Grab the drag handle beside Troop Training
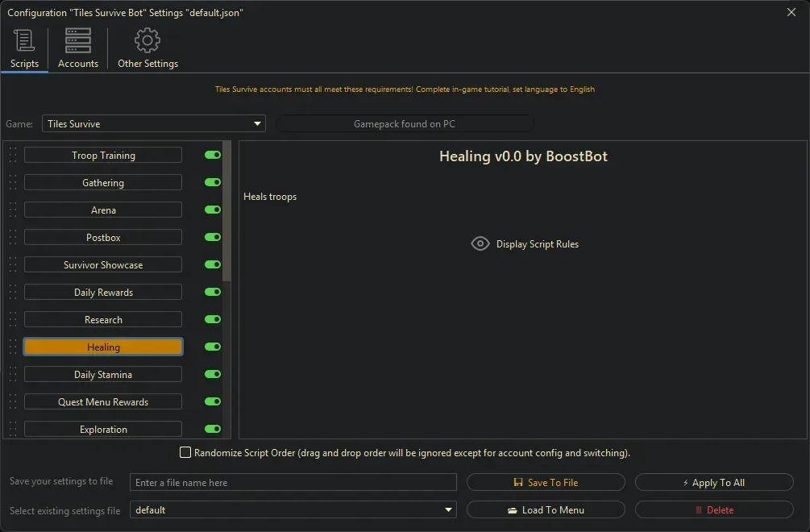The width and height of the screenshot is (810, 532). click(x=13, y=156)
